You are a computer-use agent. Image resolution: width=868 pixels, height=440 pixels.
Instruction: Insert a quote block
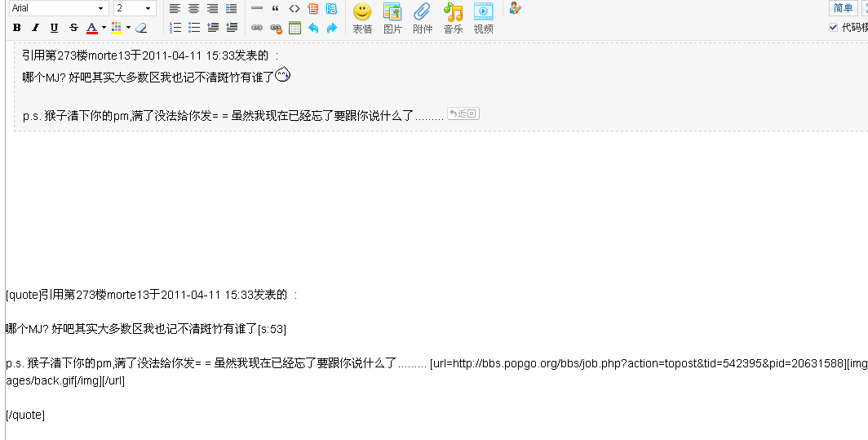point(275,8)
